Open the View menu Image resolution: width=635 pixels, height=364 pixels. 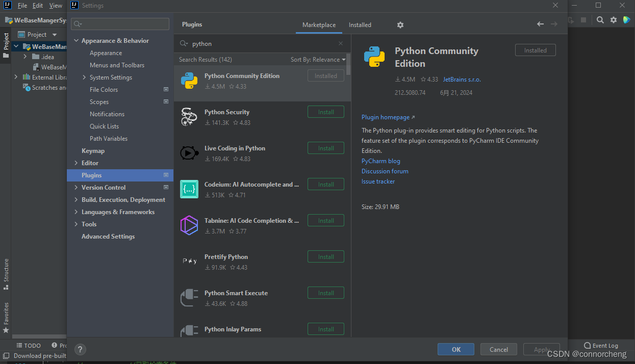click(x=56, y=6)
